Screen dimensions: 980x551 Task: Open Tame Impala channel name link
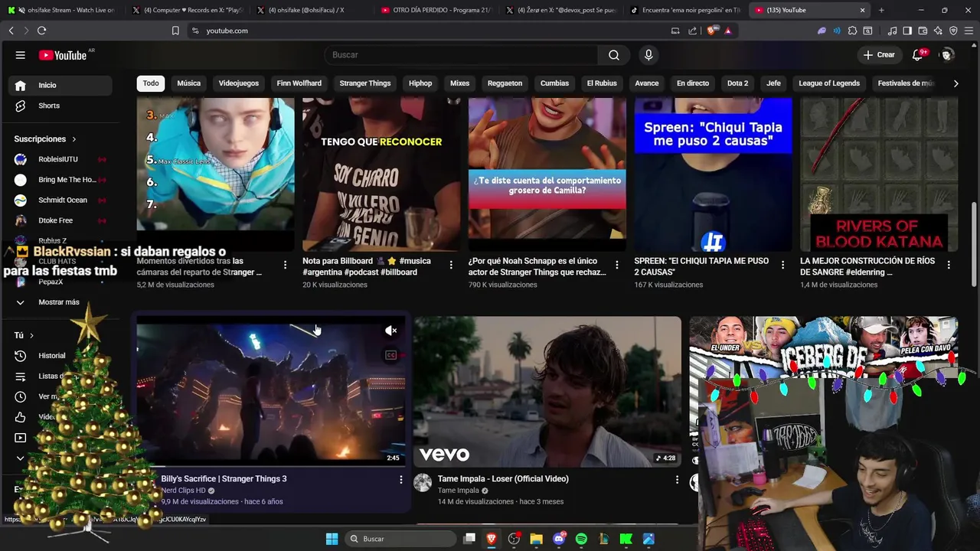[x=458, y=491]
